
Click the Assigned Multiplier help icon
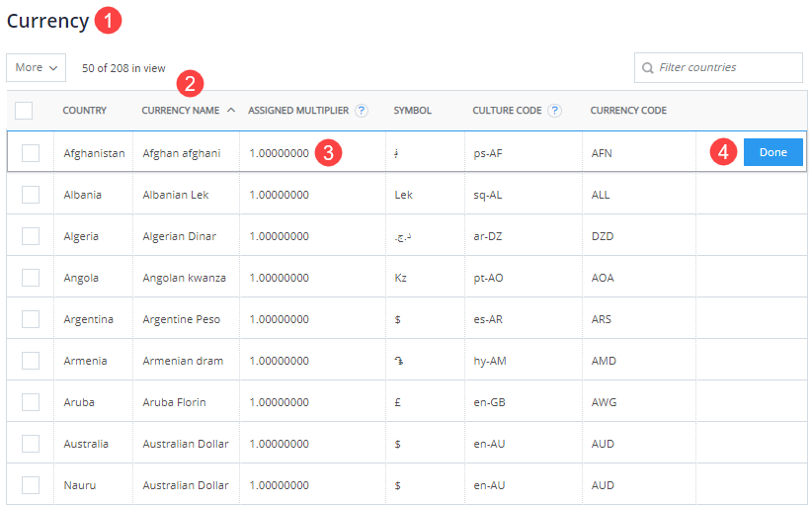(x=362, y=111)
